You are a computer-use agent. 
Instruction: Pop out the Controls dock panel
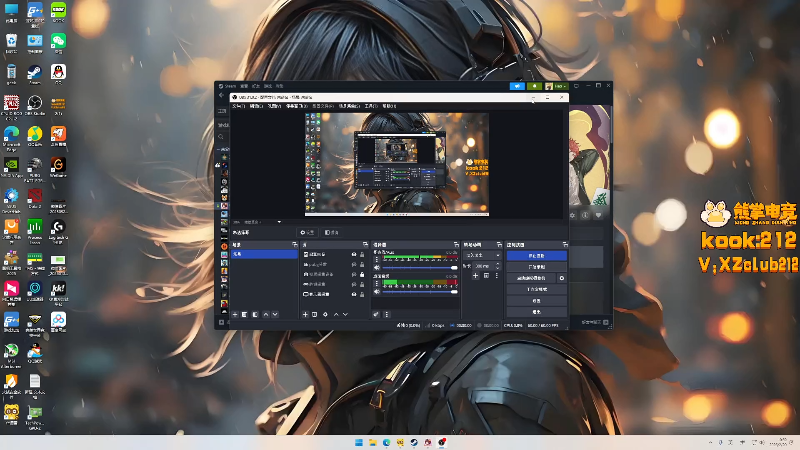(x=564, y=245)
